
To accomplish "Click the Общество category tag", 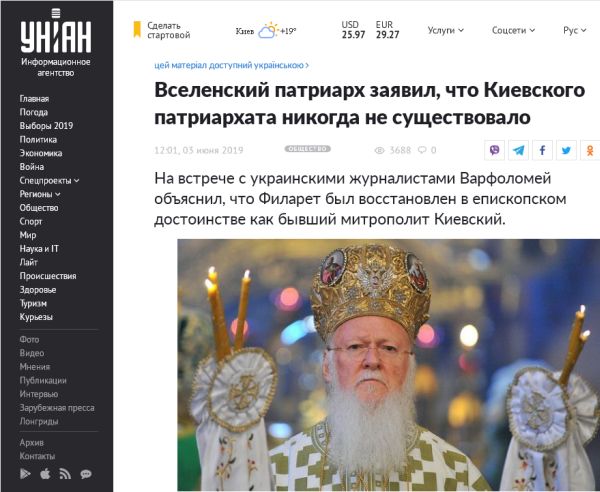I will tap(307, 149).
